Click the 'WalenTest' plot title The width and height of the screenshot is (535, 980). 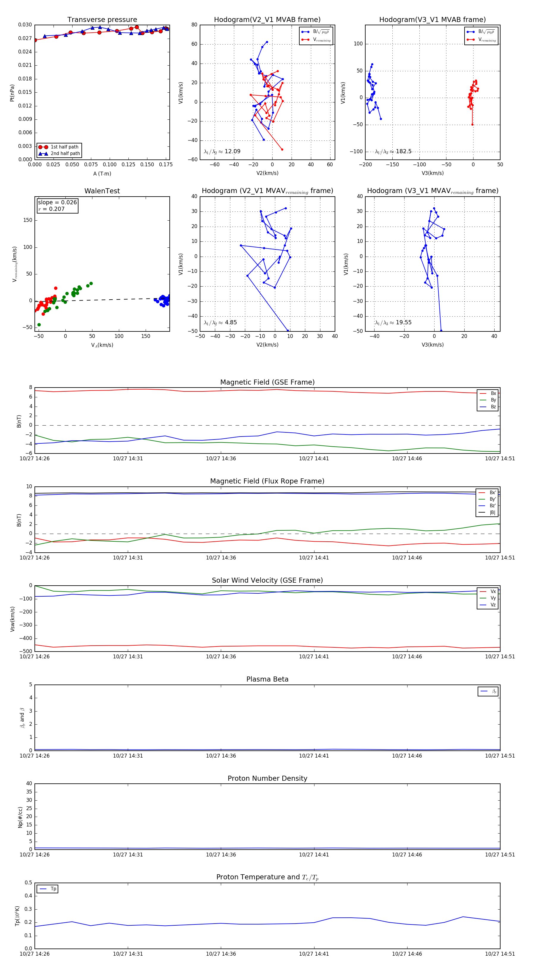click(102, 191)
